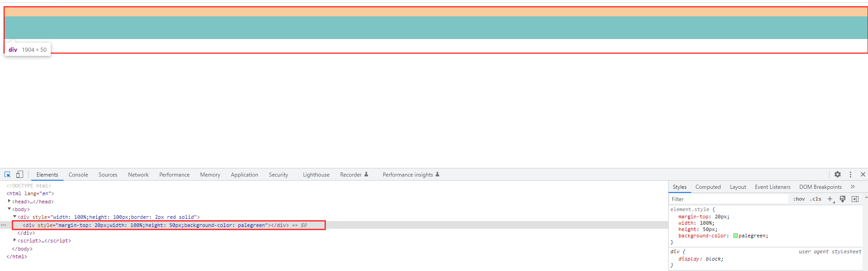
Task: Click the orange margin highlight strip on page
Action: [x=436, y=12]
